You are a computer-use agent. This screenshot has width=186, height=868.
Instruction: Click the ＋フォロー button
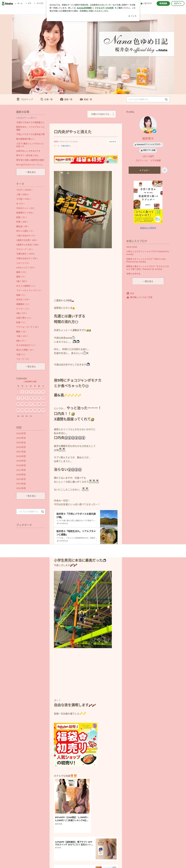pos(144,170)
